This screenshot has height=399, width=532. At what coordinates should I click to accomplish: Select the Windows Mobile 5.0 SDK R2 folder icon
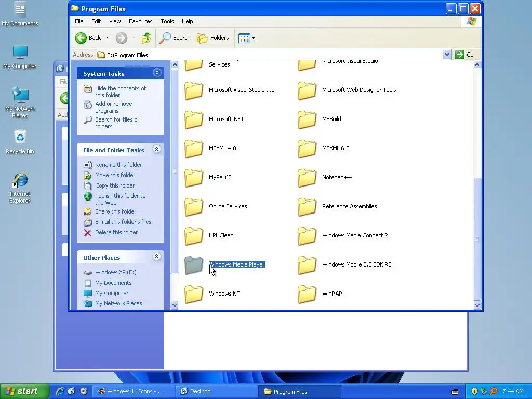(307, 265)
